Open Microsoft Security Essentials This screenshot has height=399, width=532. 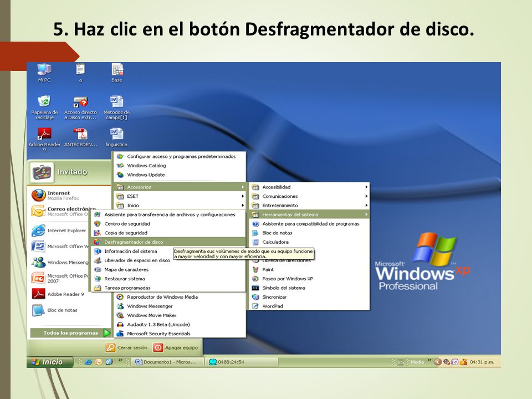tap(180, 334)
